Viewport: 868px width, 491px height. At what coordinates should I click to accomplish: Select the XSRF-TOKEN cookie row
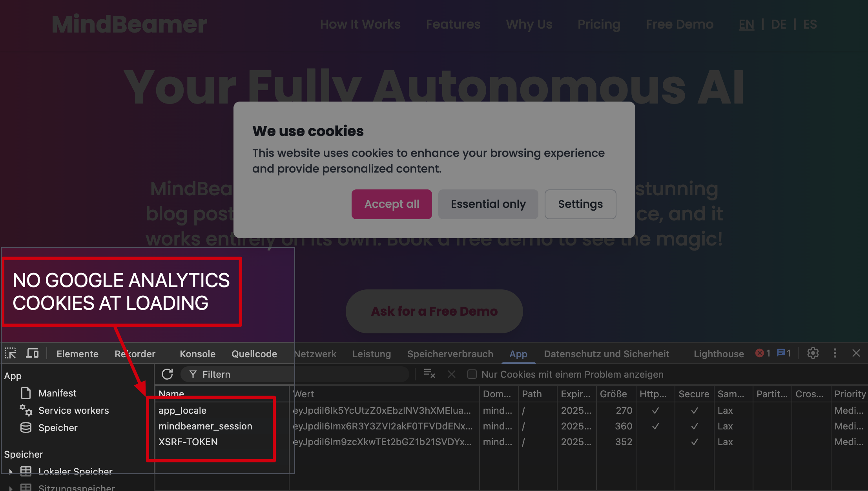[x=511, y=442]
